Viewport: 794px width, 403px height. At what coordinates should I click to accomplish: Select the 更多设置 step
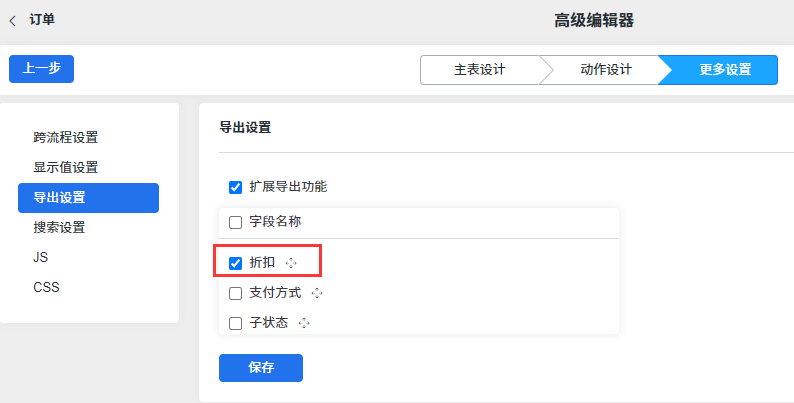point(725,70)
